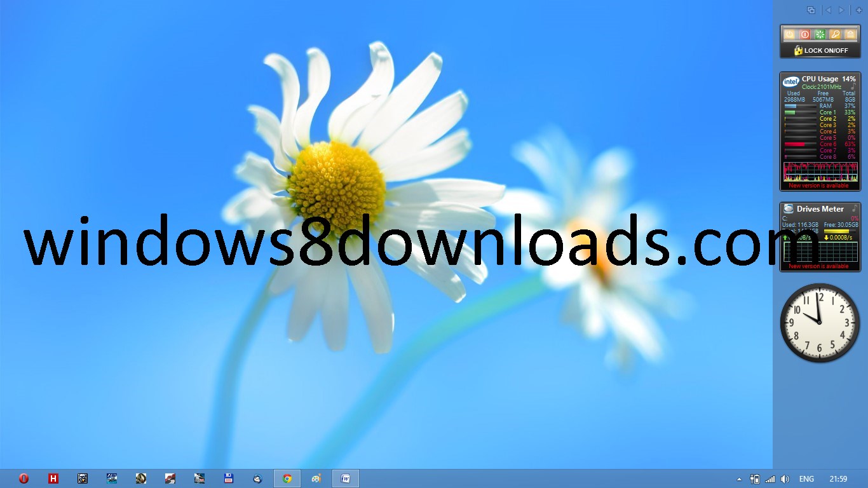868x488 pixels.
Task: Click the green standby icon in the lock gadget
Action: point(820,34)
